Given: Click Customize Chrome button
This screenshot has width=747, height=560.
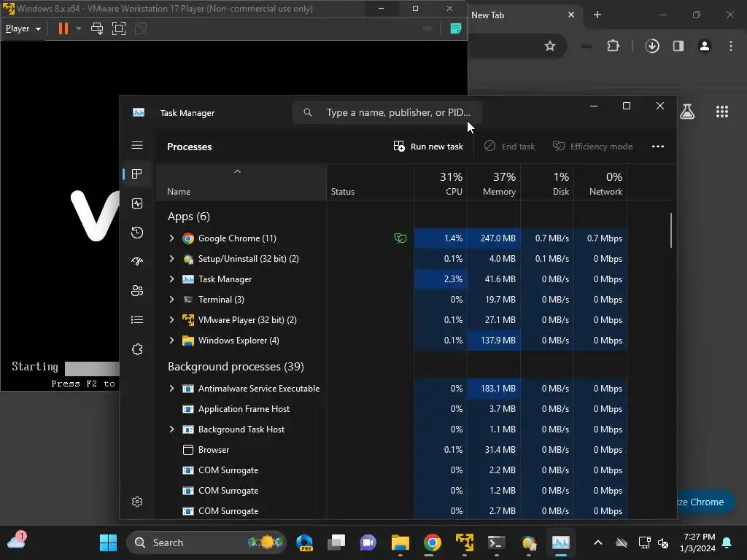Looking at the screenshot, I should point(705,502).
